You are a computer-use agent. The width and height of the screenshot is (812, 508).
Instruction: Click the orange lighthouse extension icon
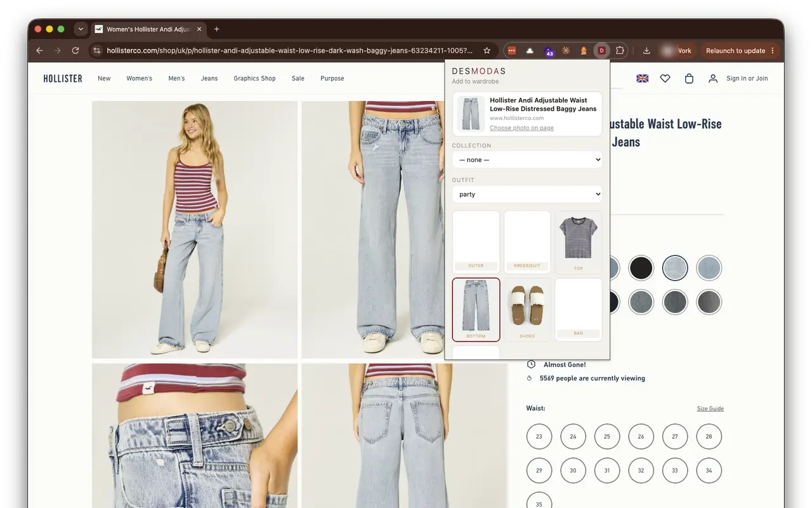click(584, 51)
